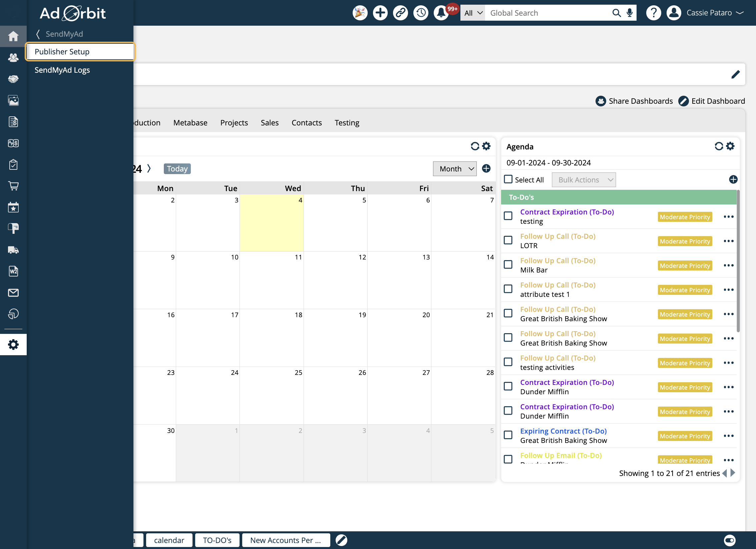
Task: Click the delivery truck sidebar icon
Action: [x=13, y=250]
